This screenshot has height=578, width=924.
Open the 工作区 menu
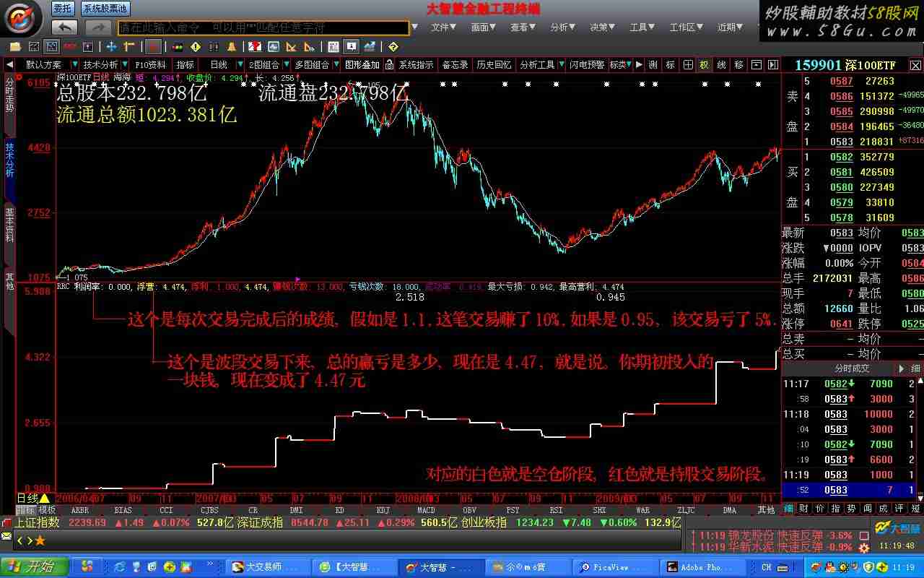click(x=686, y=27)
